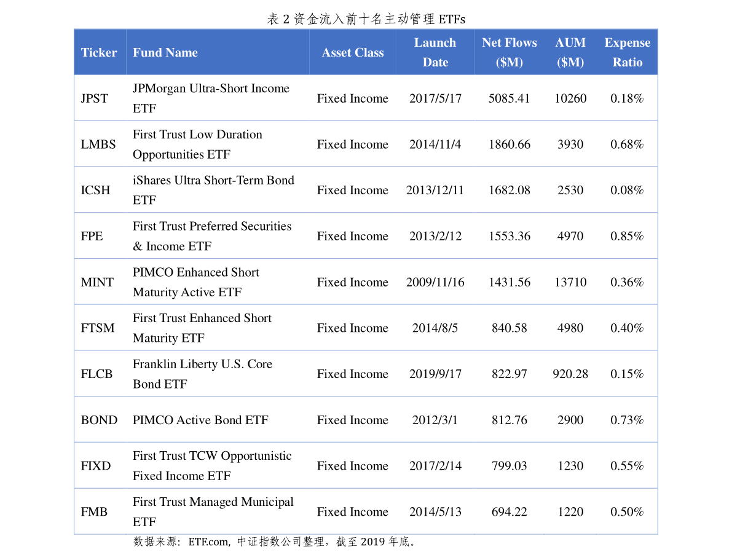The image size is (732, 560).
Task: Click launch date 2013/2/12
Action: point(435,236)
